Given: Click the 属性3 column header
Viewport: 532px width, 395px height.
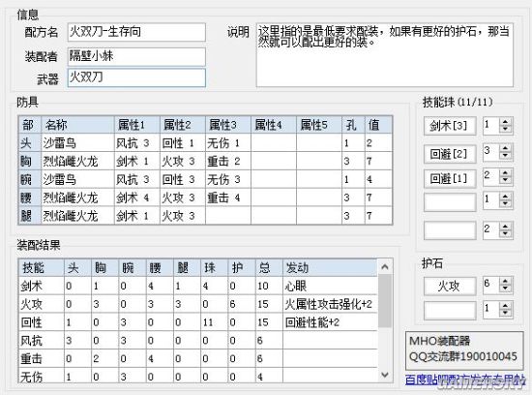Looking at the screenshot, I should point(228,125).
